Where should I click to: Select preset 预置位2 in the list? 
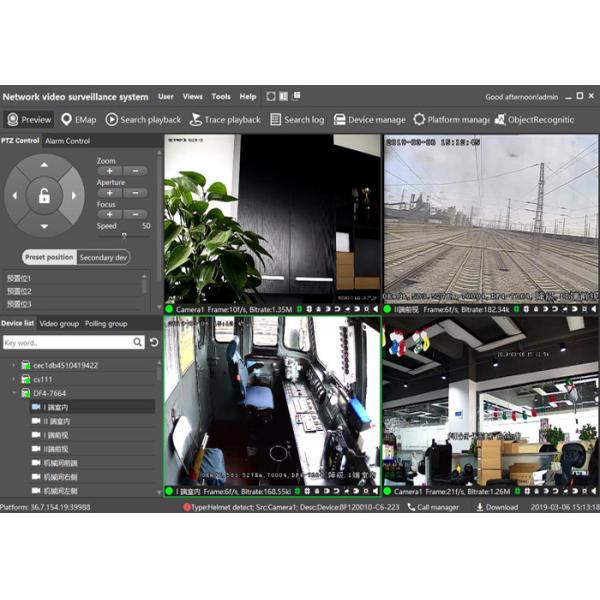pyautogui.click(x=73, y=291)
